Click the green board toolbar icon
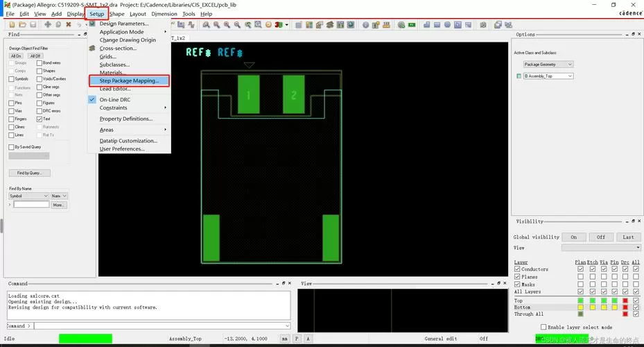 (x=412, y=25)
